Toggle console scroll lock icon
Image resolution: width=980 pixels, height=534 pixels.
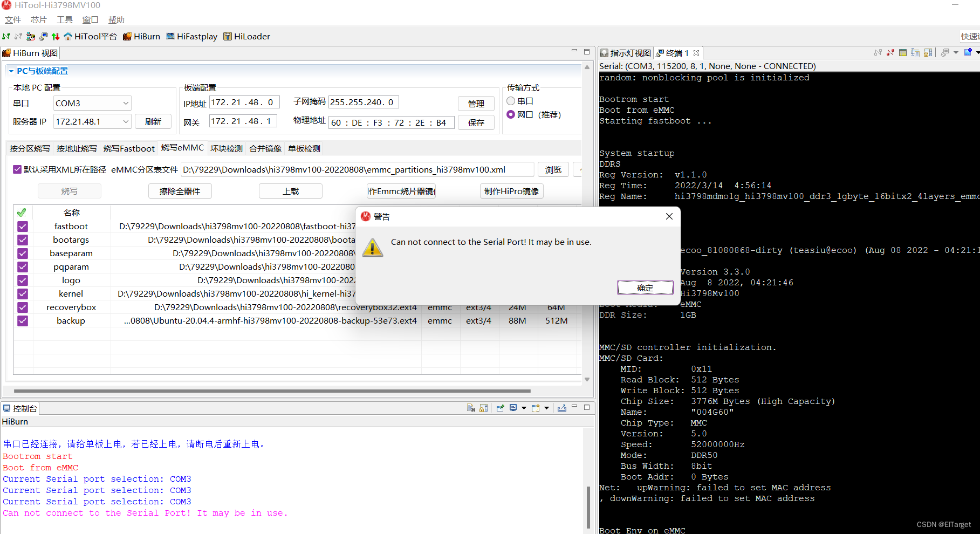[483, 408]
